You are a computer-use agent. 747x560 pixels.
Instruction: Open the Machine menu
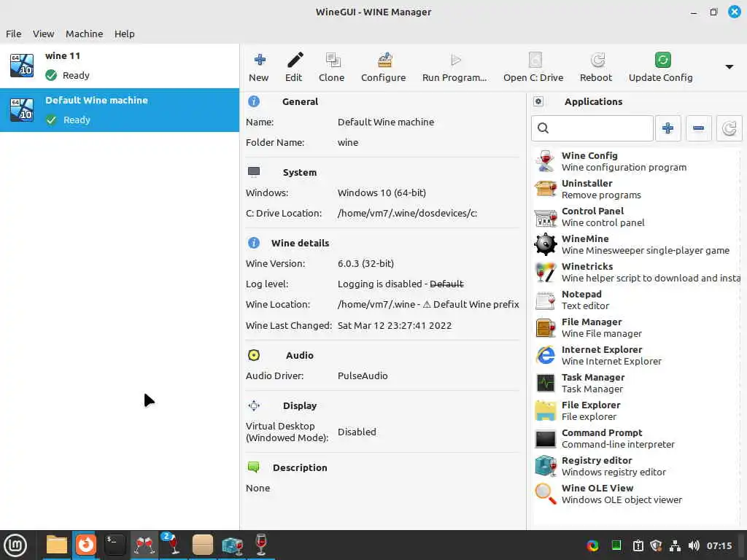(x=85, y=34)
